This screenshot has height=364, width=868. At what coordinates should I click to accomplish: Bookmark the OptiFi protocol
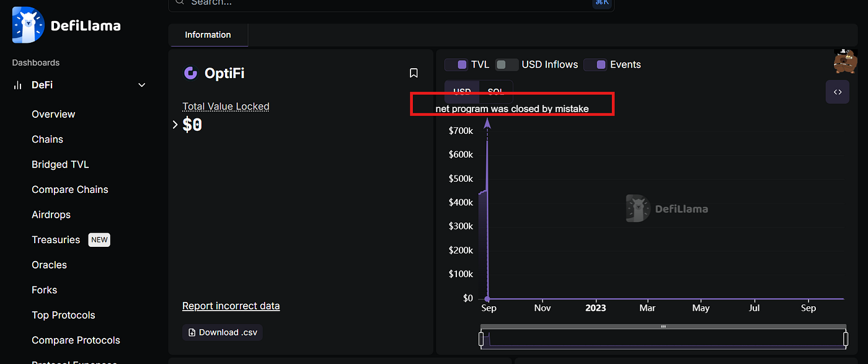[414, 73]
